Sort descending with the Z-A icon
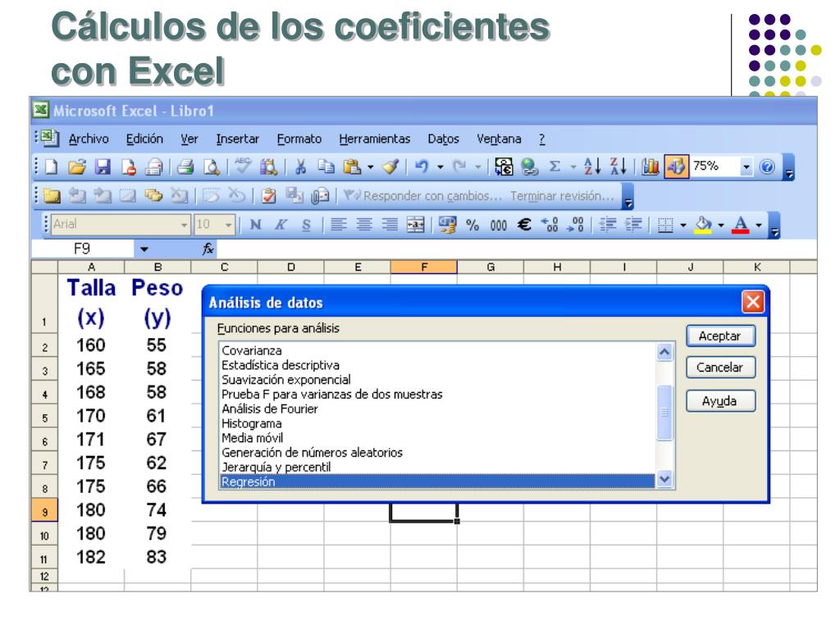This screenshot has width=840, height=630. (619, 167)
